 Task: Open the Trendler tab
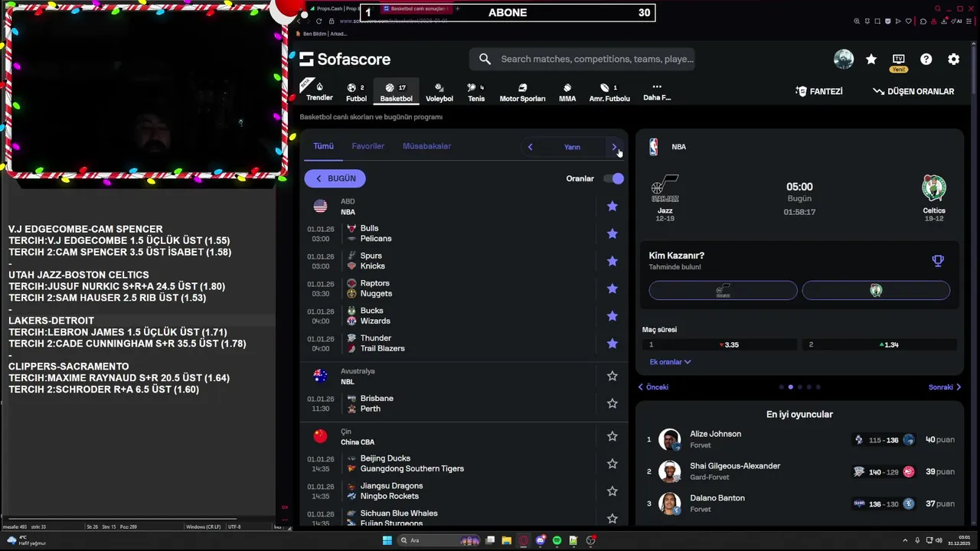pyautogui.click(x=319, y=92)
